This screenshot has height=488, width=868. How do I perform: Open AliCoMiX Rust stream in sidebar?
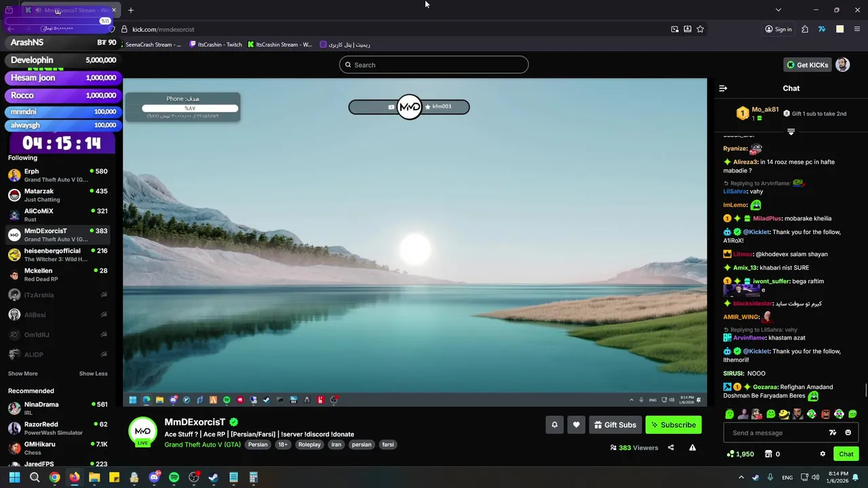[58, 215]
